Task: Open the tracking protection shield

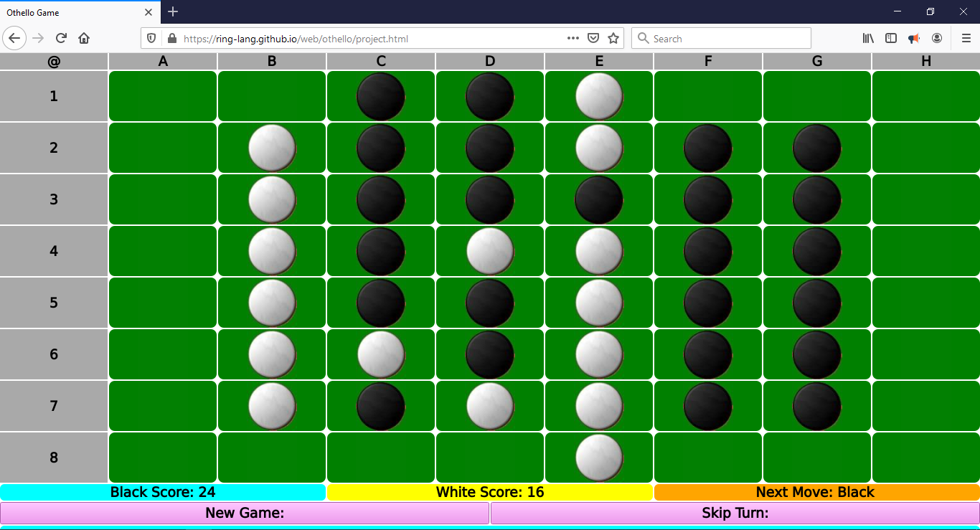Action: 151,38
